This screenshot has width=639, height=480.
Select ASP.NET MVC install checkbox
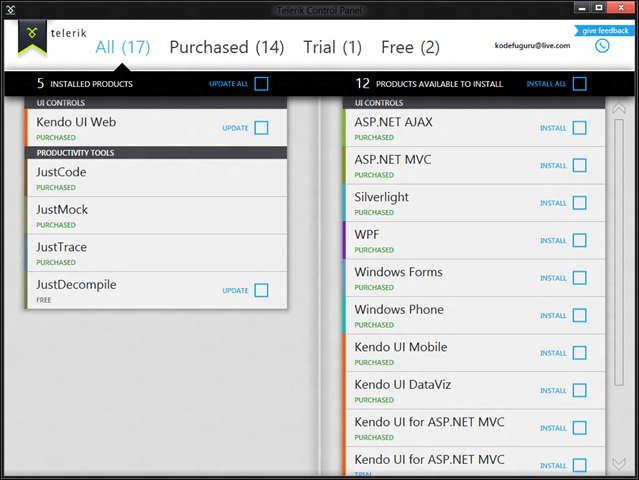580,165
